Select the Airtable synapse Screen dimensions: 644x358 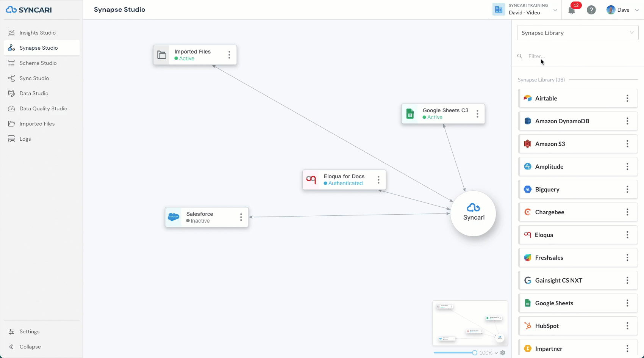578,98
